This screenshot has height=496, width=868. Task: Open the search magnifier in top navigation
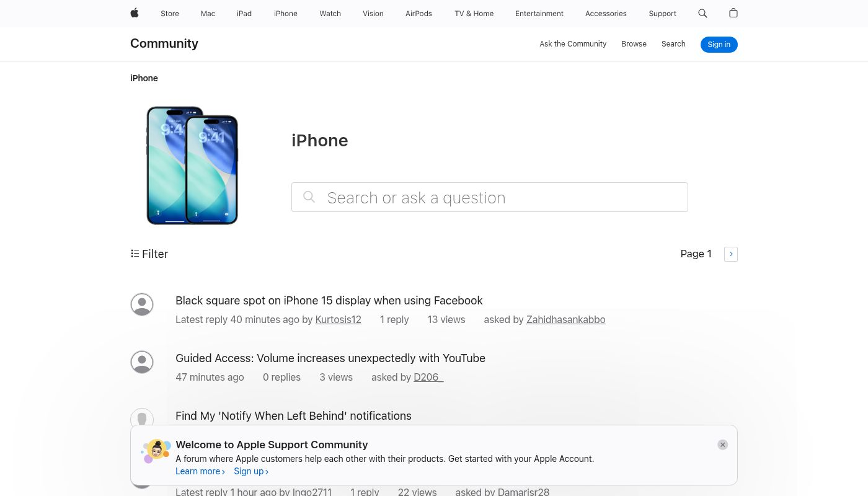pos(702,13)
